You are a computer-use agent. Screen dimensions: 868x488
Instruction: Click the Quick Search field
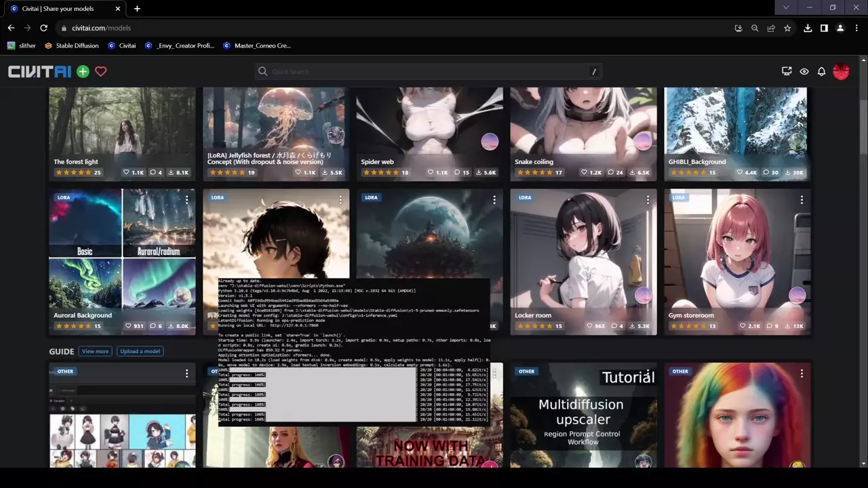coord(427,71)
